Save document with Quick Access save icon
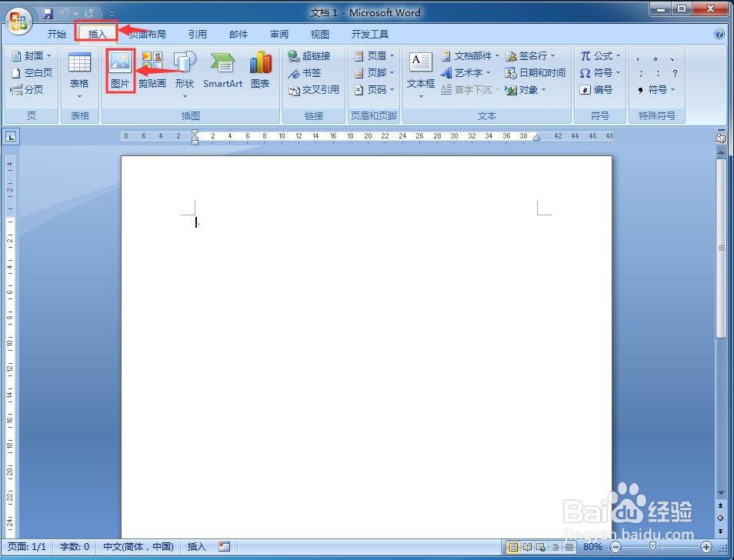This screenshot has height=560, width=734. [48, 13]
